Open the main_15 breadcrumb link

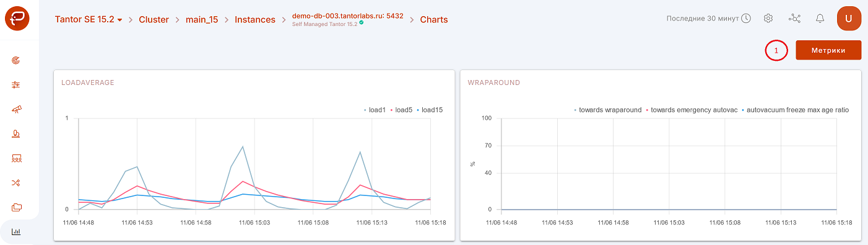202,19
